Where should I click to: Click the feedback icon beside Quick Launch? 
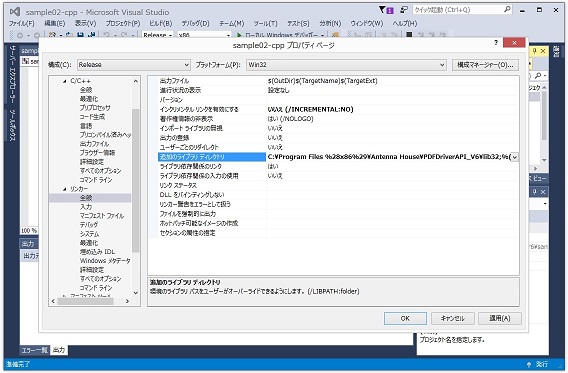click(404, 9)
